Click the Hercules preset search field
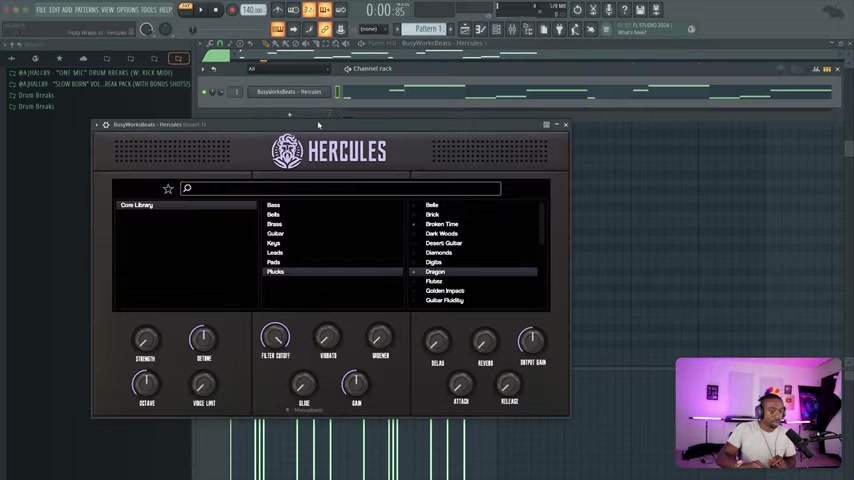 (x=340, y=189)
